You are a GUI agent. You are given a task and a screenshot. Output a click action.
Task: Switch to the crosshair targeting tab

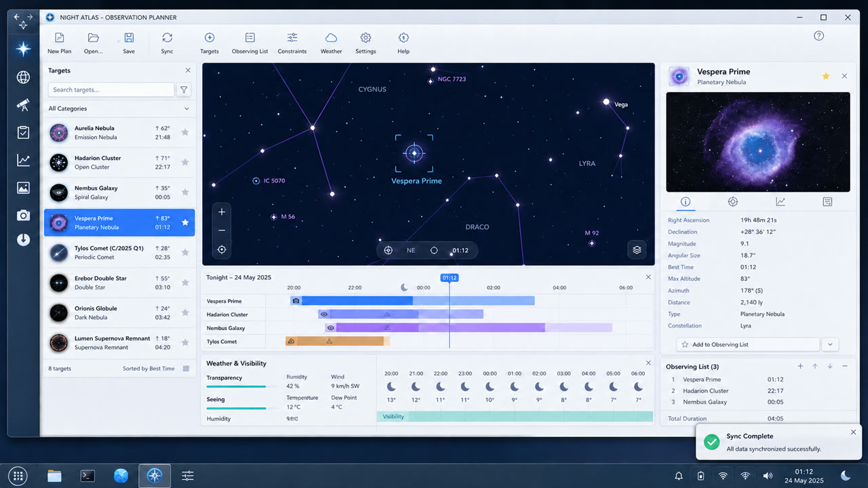(x=733, y=202)
